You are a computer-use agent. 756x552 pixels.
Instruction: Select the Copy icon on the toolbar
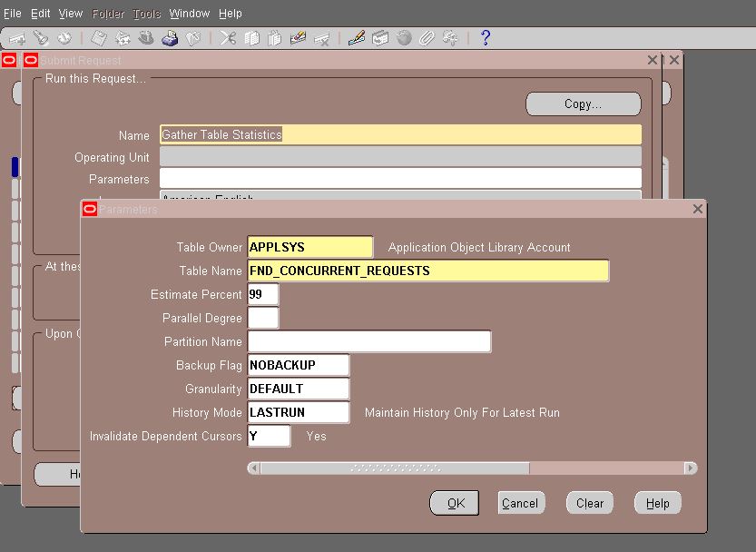point(254,38)
